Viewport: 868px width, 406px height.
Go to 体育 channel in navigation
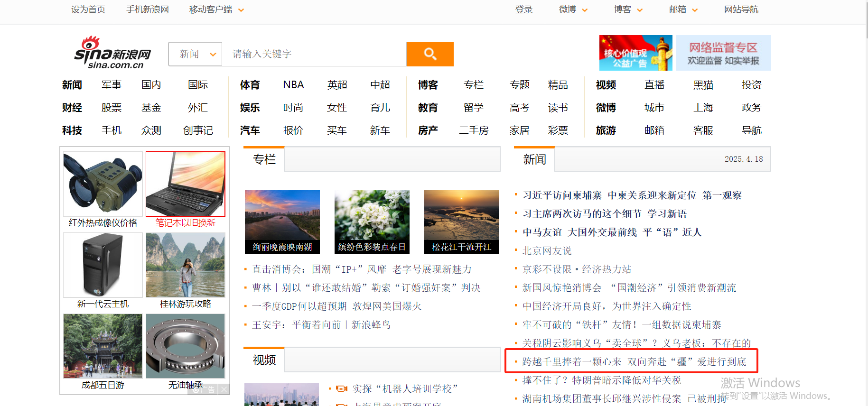pos(250,85)
